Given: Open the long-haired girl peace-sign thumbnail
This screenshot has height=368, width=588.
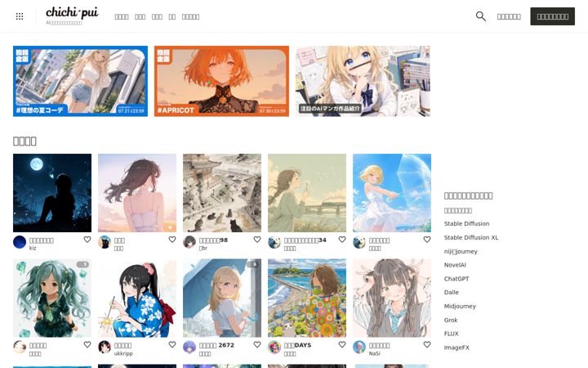Looking at the screenshot, I should pos(392,298).
